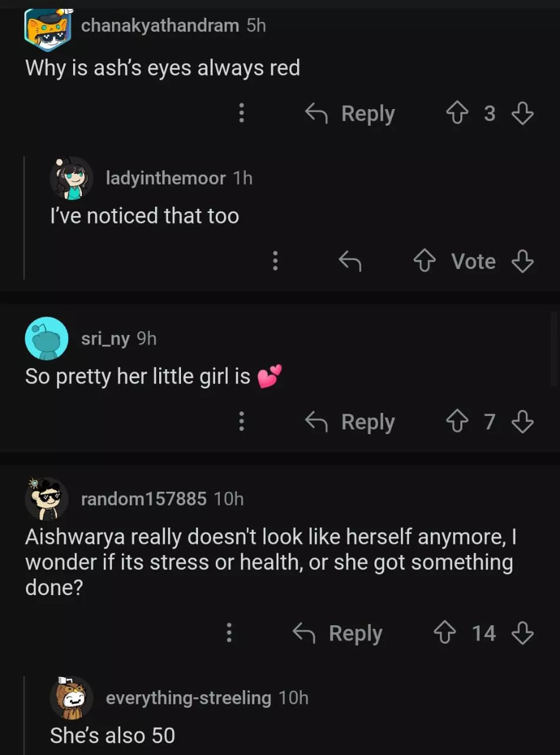Viewport: 560px width, 755px height.
Task: Open three-dot menu on sri_ny's comment
Action: click(241, 422)
